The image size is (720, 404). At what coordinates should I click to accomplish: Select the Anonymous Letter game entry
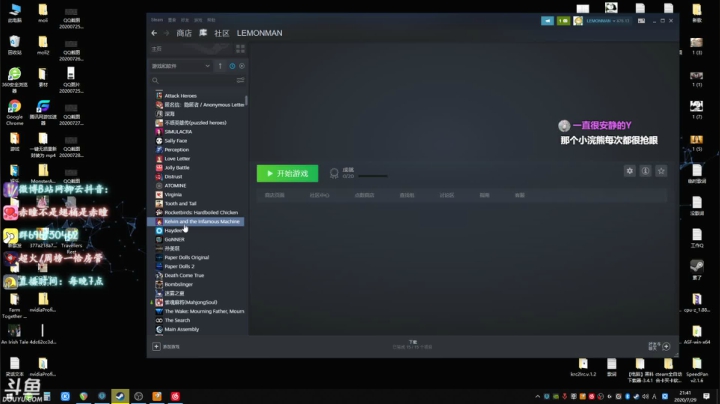[204, 105]
